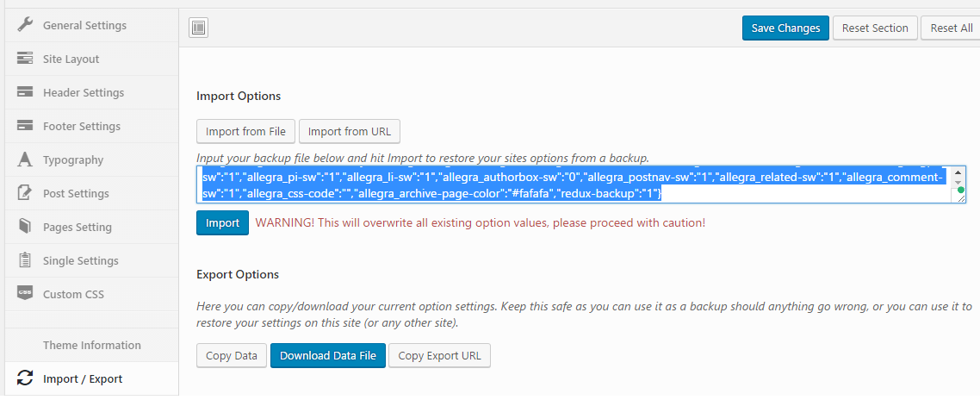Click the Reset All button
Image resolution: width=980 pixels, height=400 pixels.
coord(951,28)
